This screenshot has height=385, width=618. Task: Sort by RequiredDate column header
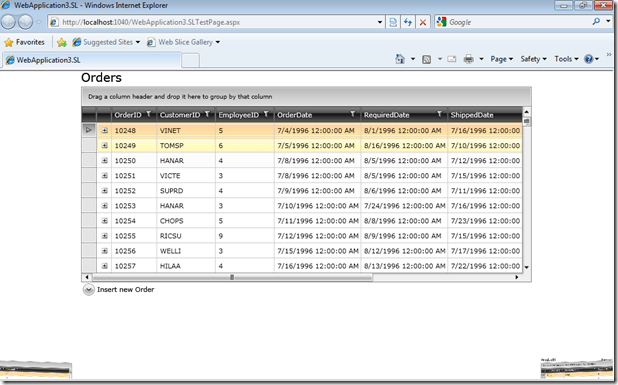386,115
